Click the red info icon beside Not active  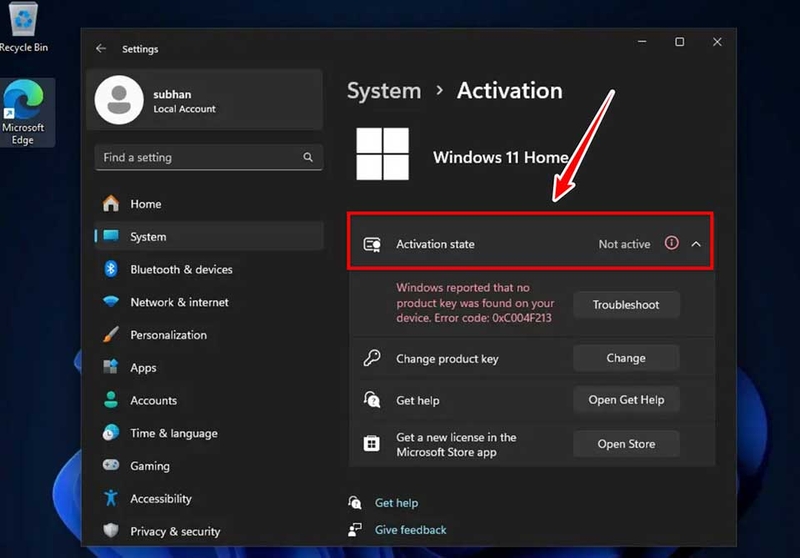671,243
